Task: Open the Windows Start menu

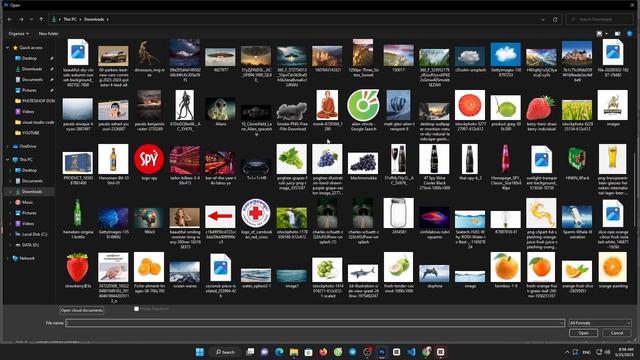Action: coord(200,352)
